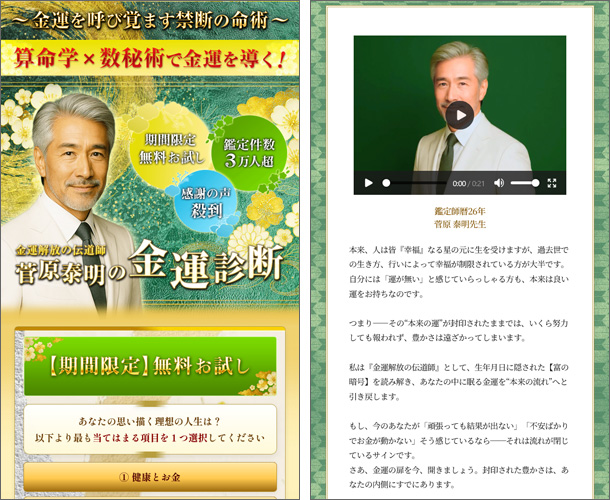Click the green 【期間限定】無料お試し banner

[150, 366]
